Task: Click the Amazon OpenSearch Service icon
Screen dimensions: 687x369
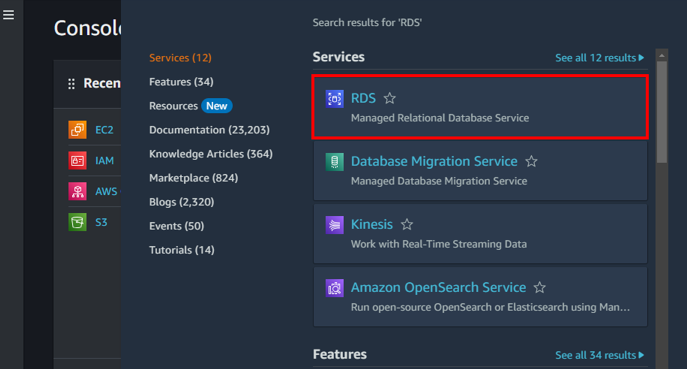Action: coord(334,288)
